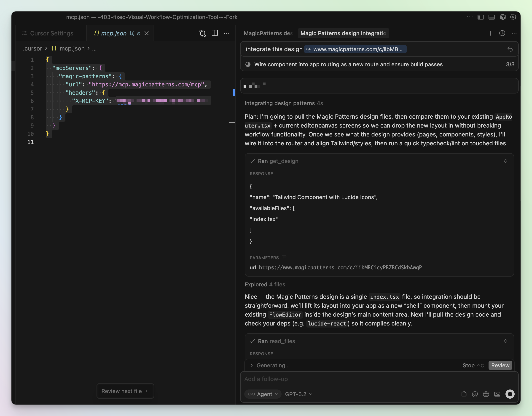Expand the Generating.. status row
This screenshot has width=532, height=416.
pos(252,365)
